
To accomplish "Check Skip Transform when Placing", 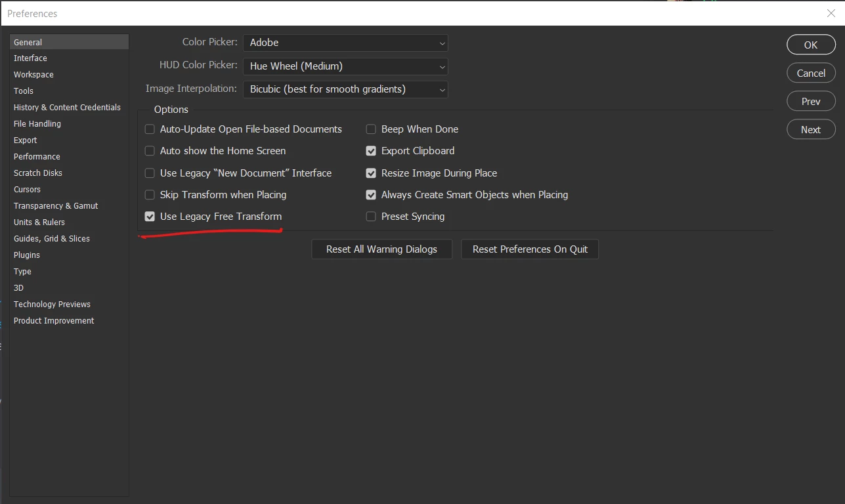I will (x=150, y=195).
